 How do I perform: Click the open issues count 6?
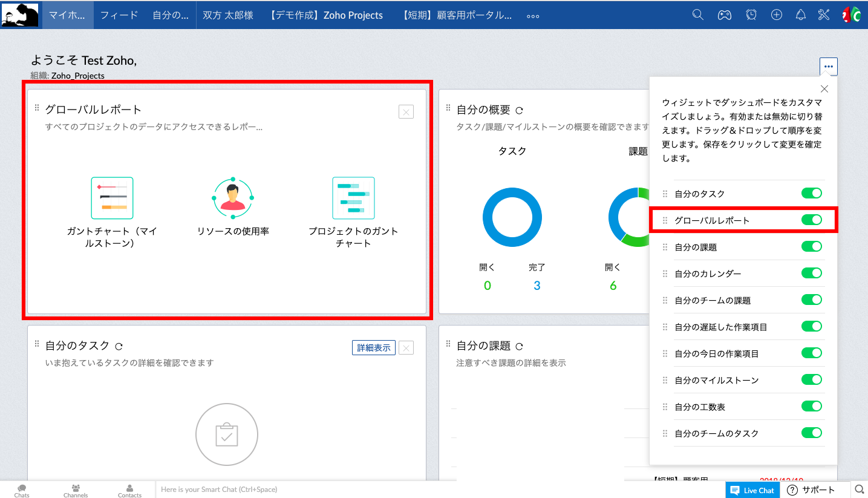(x=613, y=286)
